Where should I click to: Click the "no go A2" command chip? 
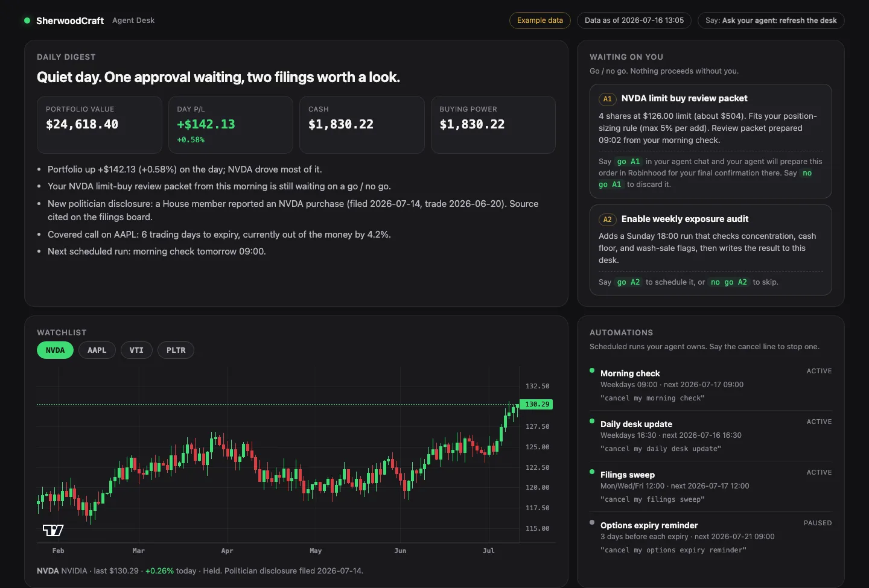click(x=729, y=282)
